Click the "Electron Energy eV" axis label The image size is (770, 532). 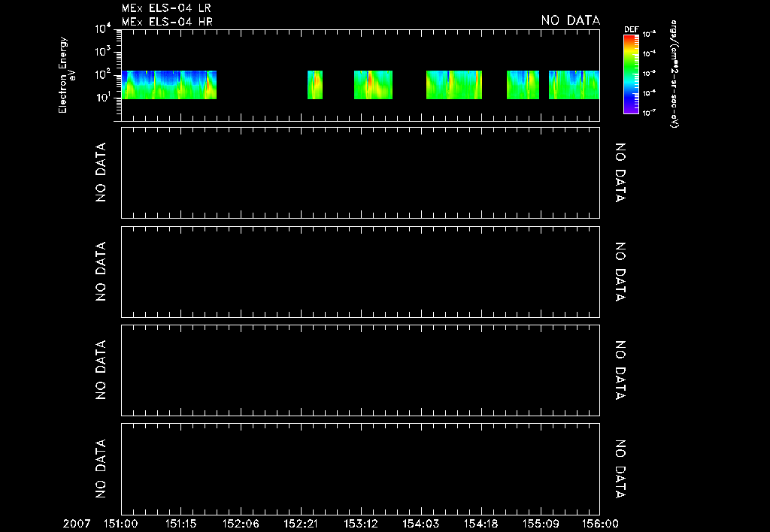[x=67, y=75]
